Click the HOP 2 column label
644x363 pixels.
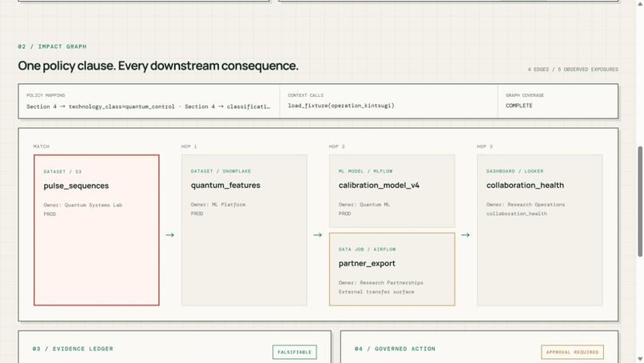point(337,146)
